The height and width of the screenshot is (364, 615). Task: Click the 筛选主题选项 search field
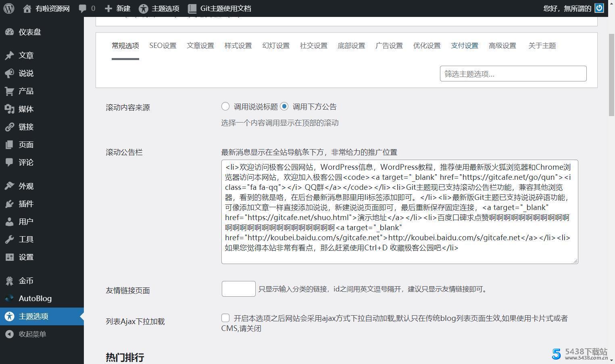coord(513,74)
